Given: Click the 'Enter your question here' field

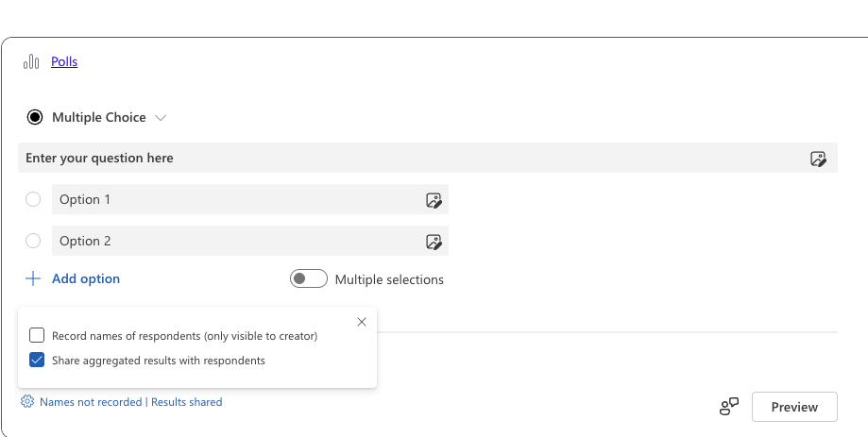Looking at the screenshot, I should click(427, 158).
